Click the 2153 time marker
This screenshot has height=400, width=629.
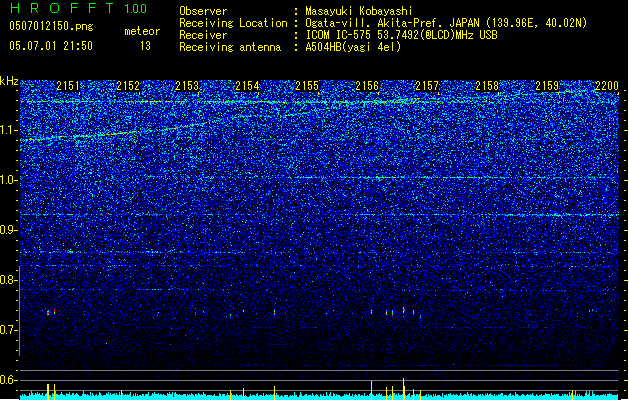187,85
